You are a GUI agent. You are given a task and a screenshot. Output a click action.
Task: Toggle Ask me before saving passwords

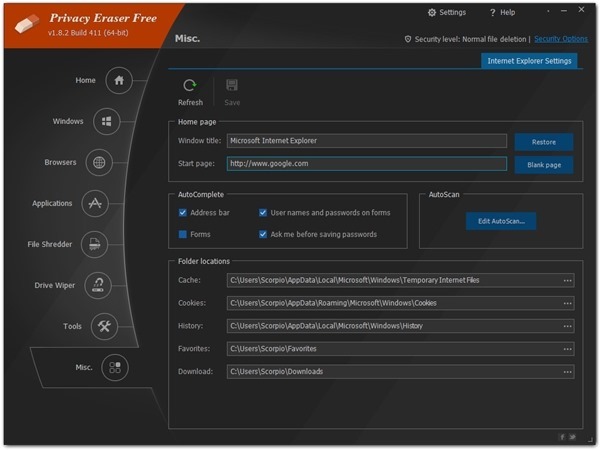pyautogui.click(x=263, y=234)
